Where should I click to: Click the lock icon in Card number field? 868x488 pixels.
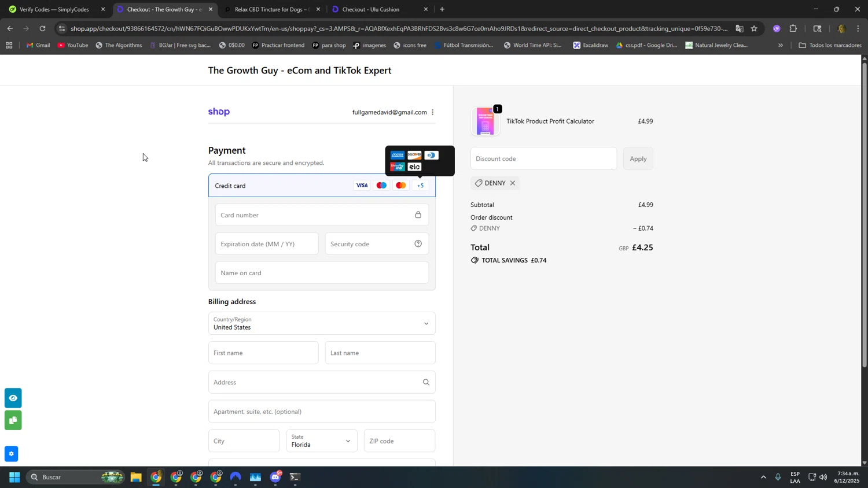[418, 215]
